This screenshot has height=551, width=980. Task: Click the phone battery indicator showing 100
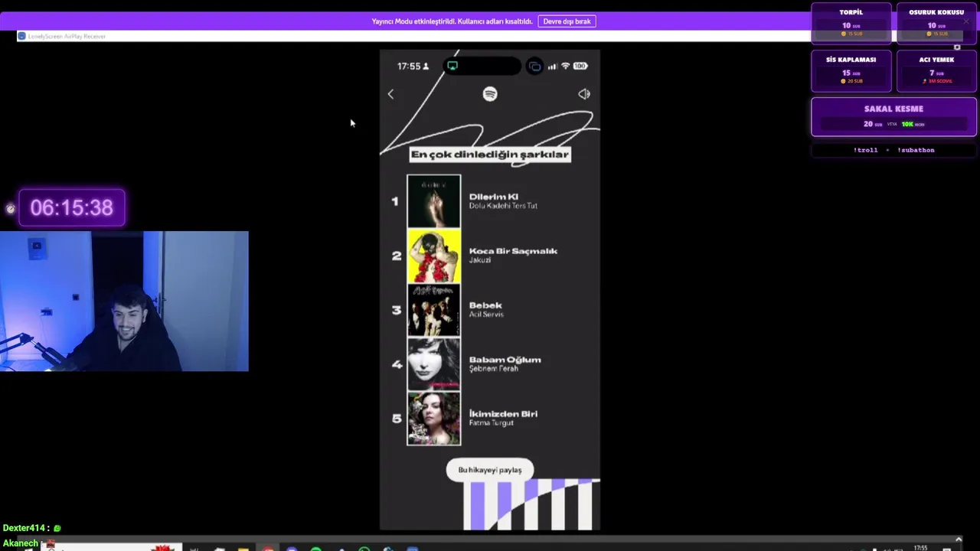[580, 66]
